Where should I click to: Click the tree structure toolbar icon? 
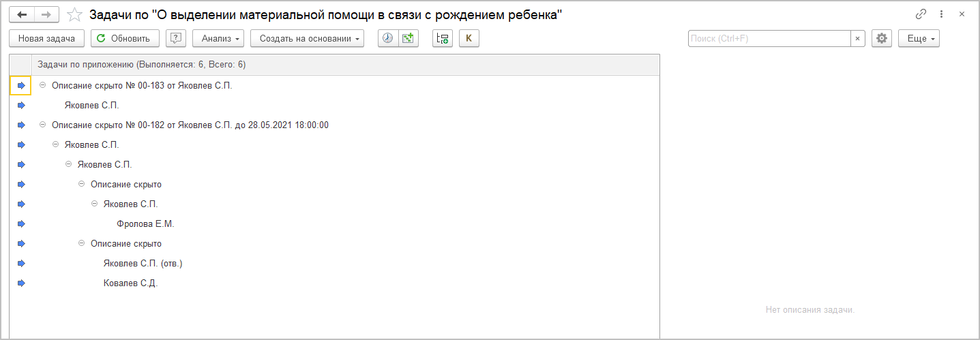click(x=443, y=38)
